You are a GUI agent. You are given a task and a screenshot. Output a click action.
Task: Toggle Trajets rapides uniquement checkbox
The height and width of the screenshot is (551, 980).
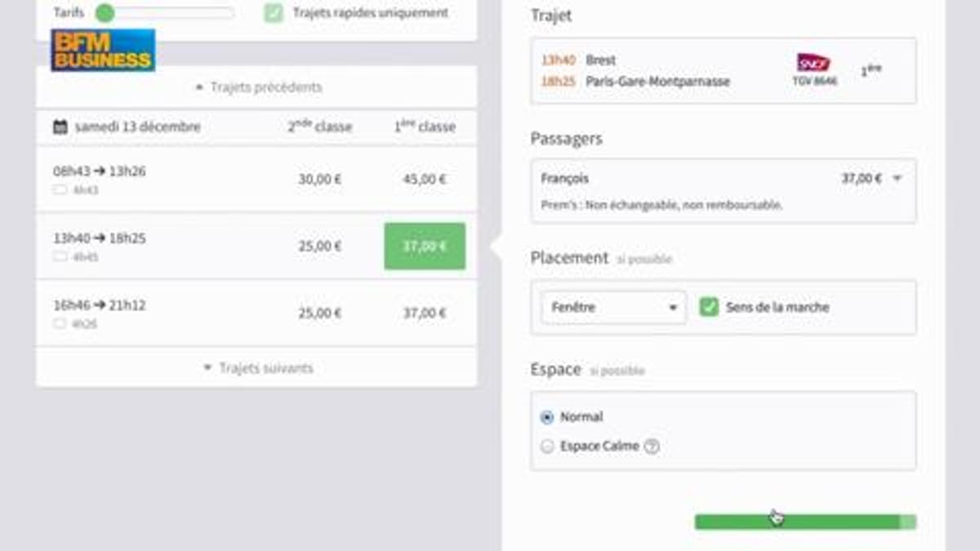coord(274,13)
